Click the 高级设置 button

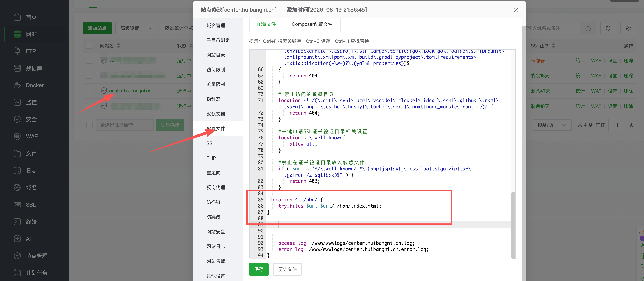click(x=130, y=28)
